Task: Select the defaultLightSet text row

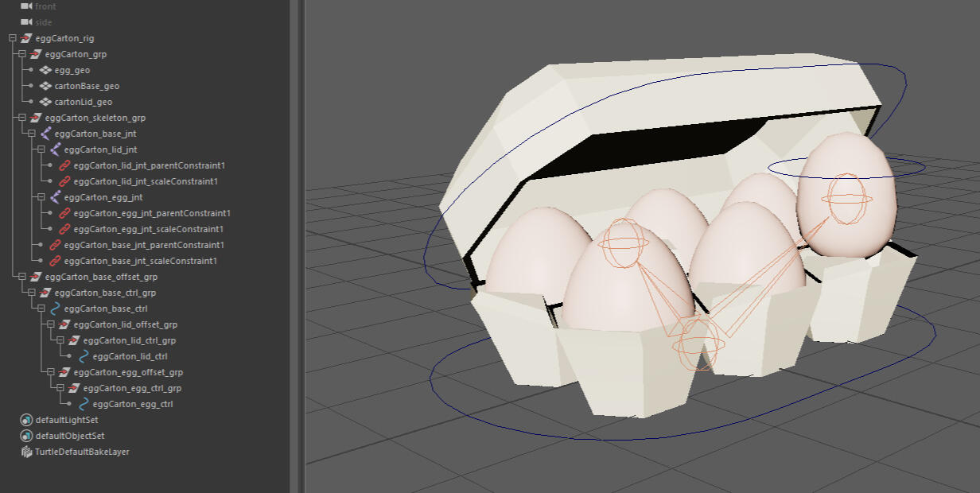Action: click(x=67, y=420)
